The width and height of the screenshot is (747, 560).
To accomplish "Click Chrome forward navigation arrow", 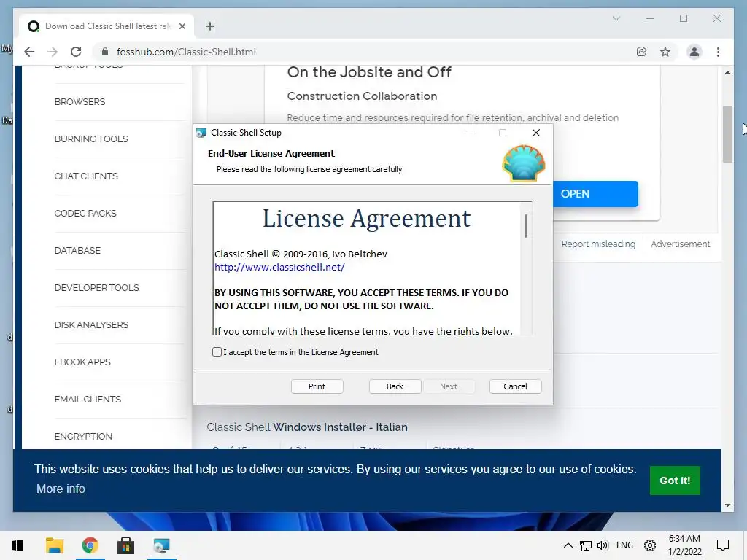I will [53, 52].
